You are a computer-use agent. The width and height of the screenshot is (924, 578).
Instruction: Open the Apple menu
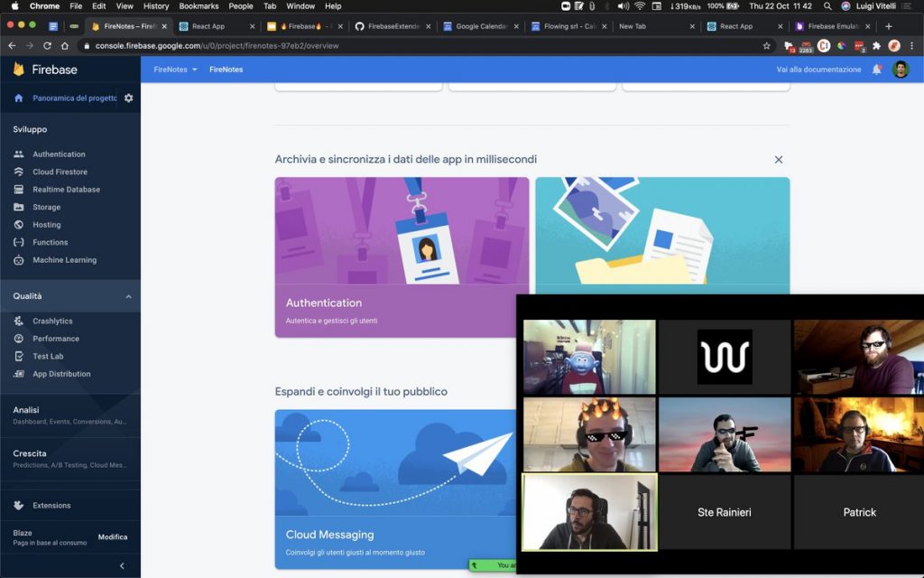point(14,6)
